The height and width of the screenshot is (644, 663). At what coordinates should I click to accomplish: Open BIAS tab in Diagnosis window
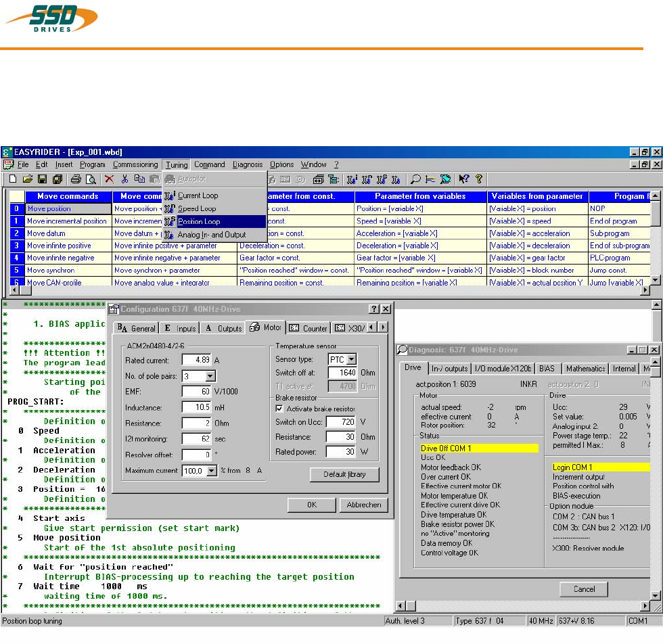[x=547, y=369]
